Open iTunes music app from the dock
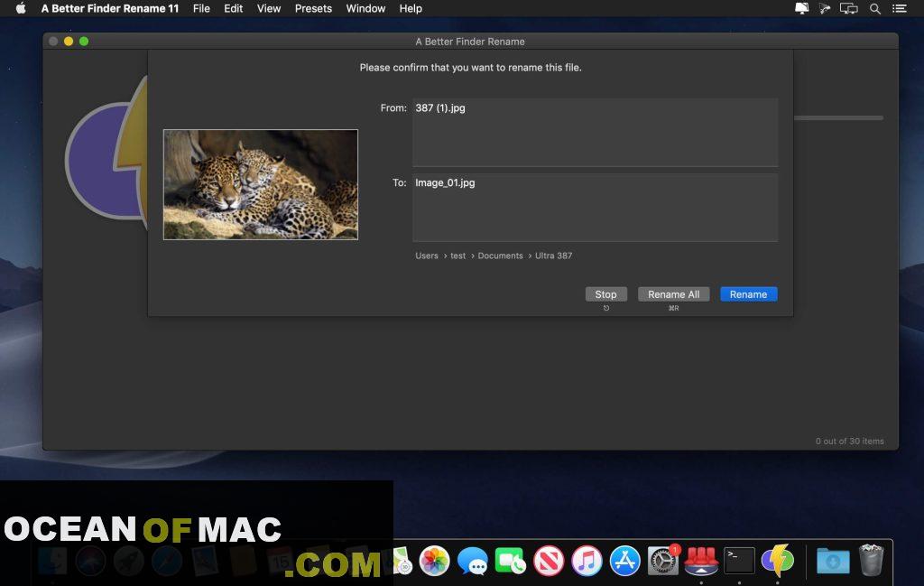Viewport: 924px width, 586px height. tap(587, 561)
